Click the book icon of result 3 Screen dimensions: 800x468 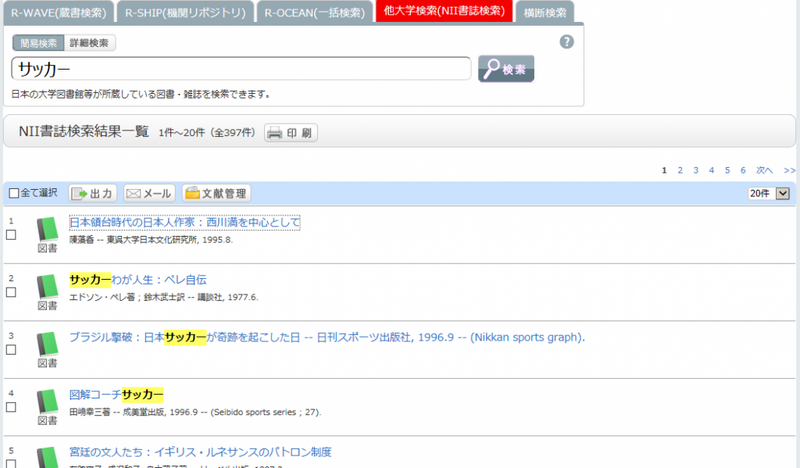coord(47,344)
